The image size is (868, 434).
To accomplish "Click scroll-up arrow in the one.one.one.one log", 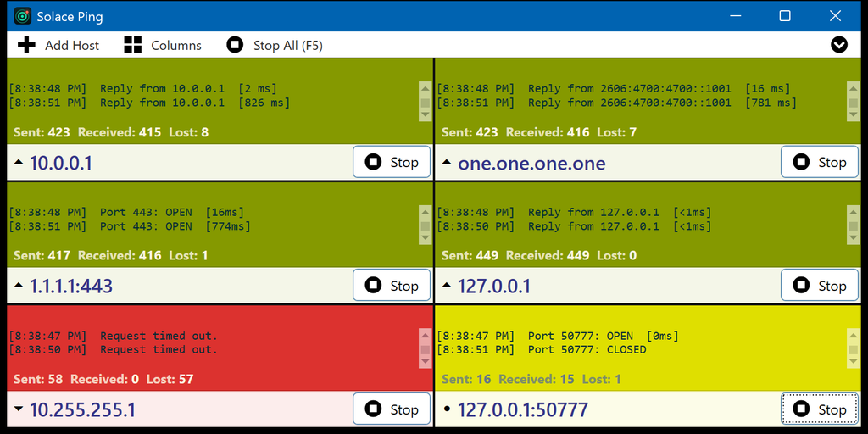I will click(853, 88).
